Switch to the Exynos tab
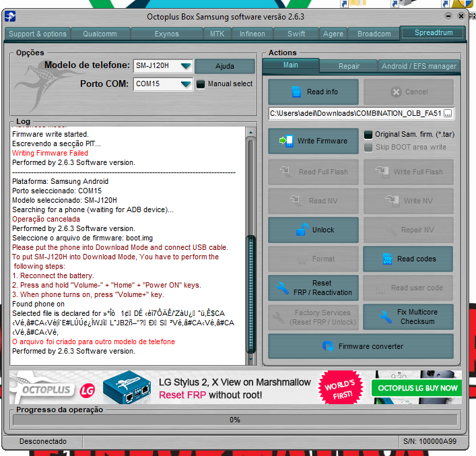The height and width of the screenshot is (456, 476). [x=167, y=34]
